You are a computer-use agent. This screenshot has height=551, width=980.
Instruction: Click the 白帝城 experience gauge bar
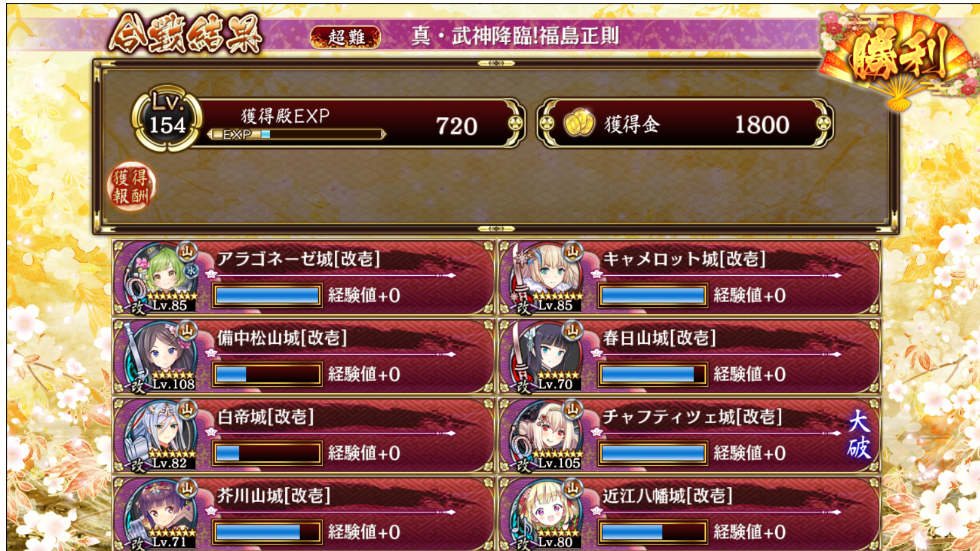coord(267,453)
